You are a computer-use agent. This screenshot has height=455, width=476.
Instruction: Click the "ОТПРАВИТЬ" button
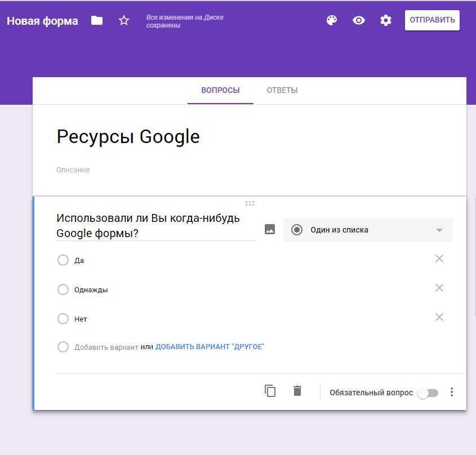tap(432, 20)
